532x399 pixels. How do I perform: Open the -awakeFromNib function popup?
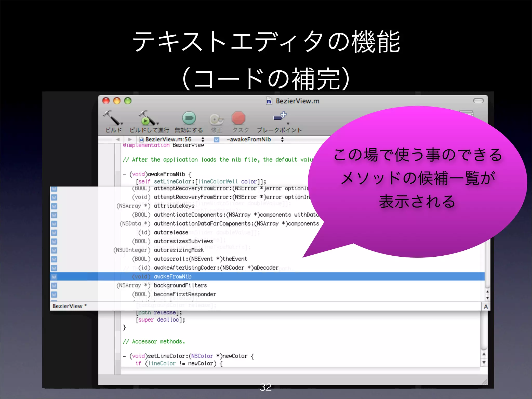249,139
